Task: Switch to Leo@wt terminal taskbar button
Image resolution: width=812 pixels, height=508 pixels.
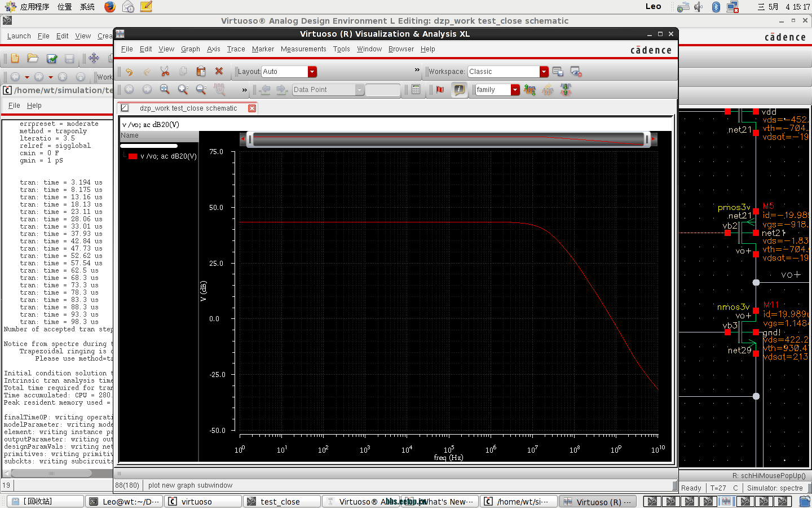Action: pyautogui.click(x=124, y=501)
